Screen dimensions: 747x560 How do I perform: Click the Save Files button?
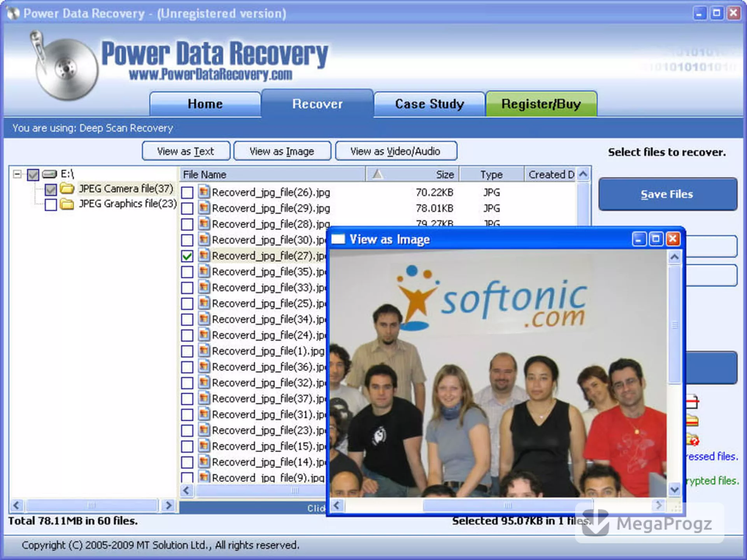click(668, 194)
